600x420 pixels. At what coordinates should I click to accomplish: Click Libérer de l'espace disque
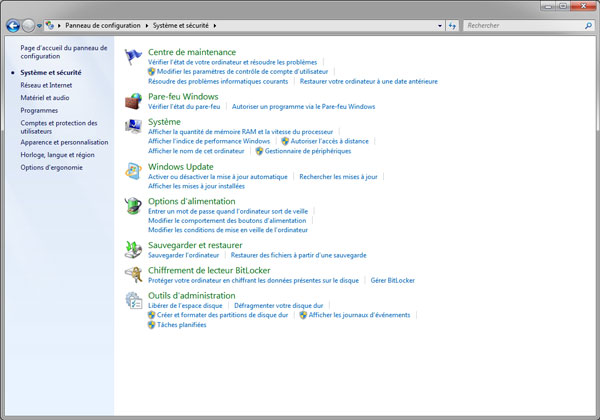tap(185, 306)
